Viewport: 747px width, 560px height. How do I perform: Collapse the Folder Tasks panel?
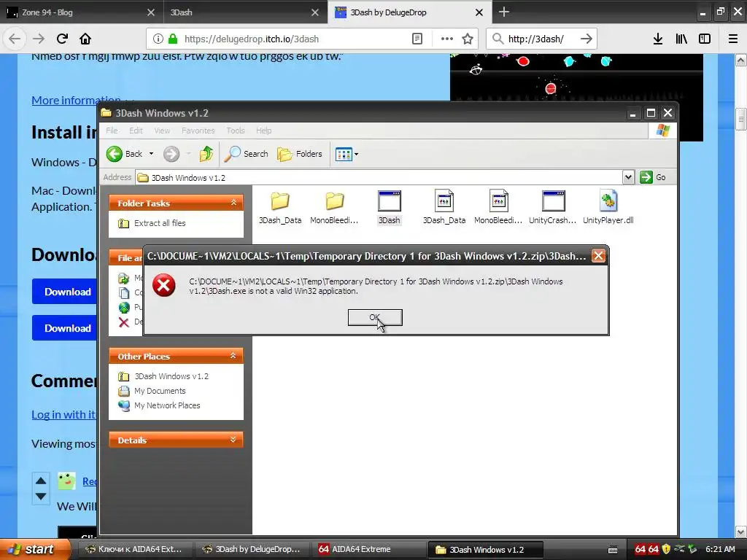click(x=233, y=203)
